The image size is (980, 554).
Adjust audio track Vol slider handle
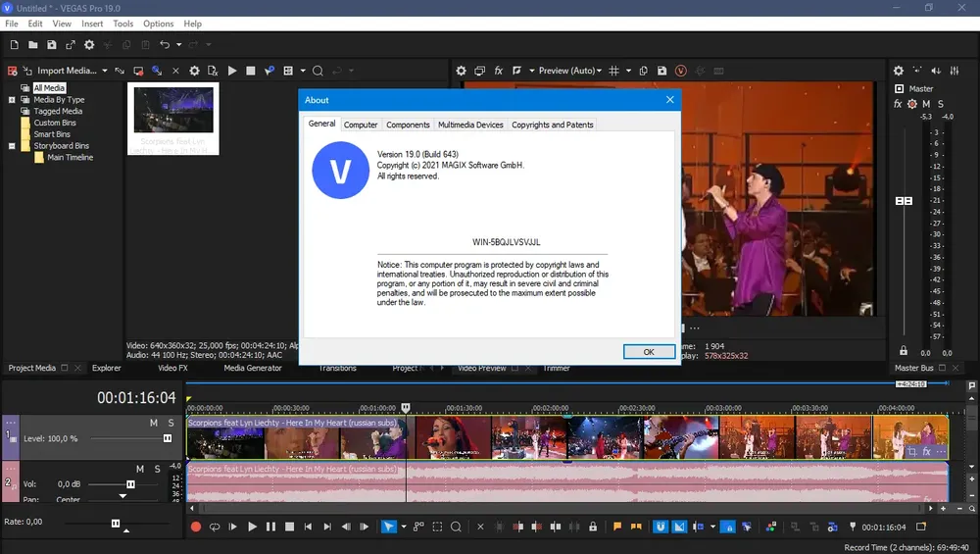(x=130, y=484)
